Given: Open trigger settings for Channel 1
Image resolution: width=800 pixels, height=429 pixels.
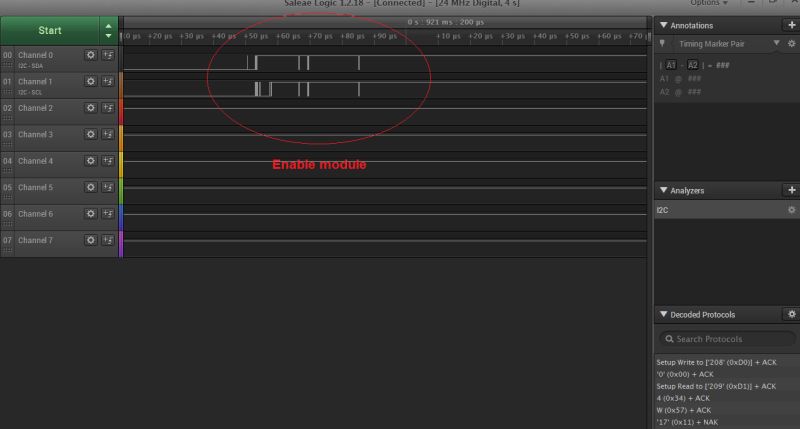Looking at the screenshot, I should click(x=108, y=82).
